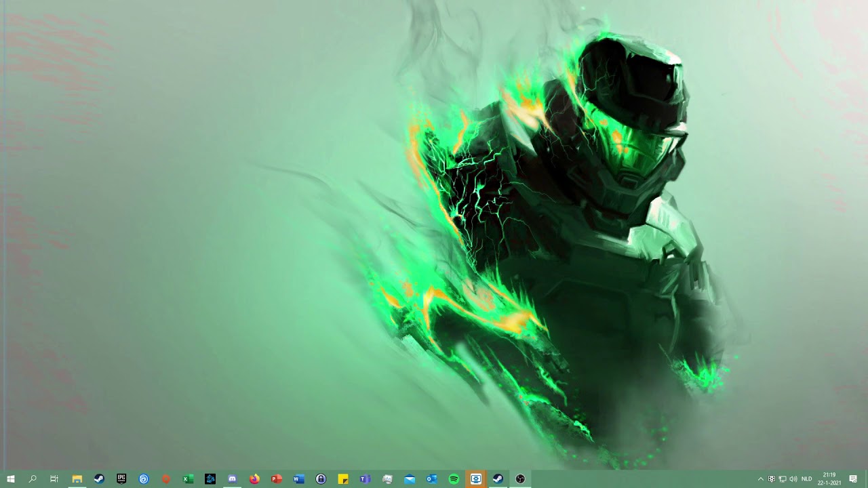Open Ubisoft Connect from taskbar
Viewport: 868px width, 488px height.
(144, 479)
